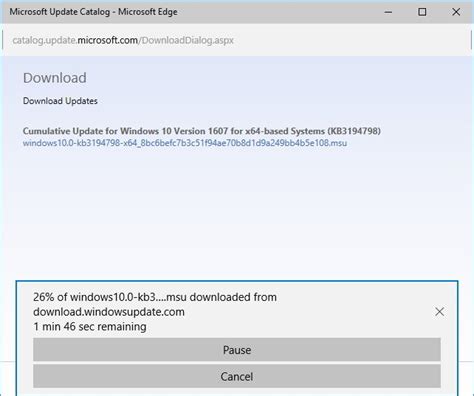Click the Microsoft Update Catalog window title
Screen dimensions: 474x396
[93, 12]
